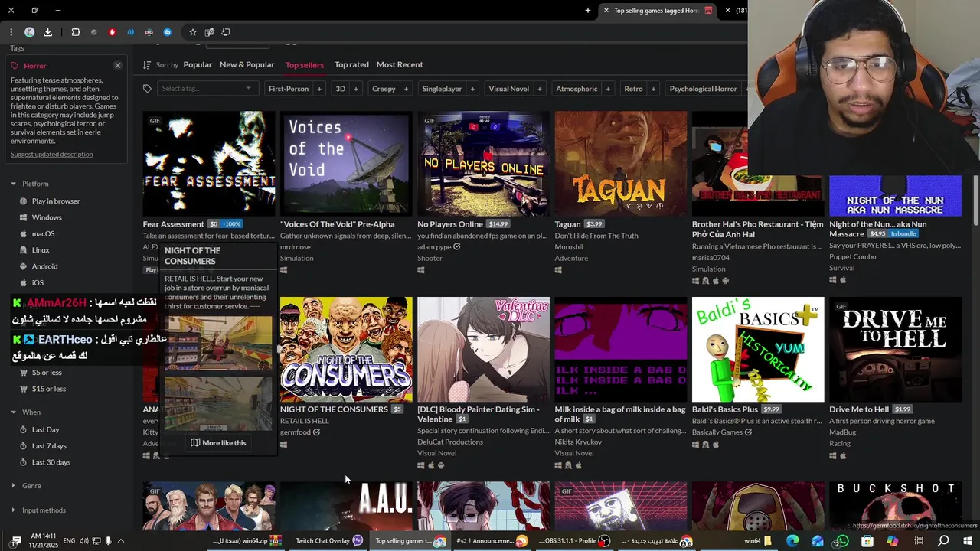
Task: Add the Creepy tag with plus
Action: (406, 89)
